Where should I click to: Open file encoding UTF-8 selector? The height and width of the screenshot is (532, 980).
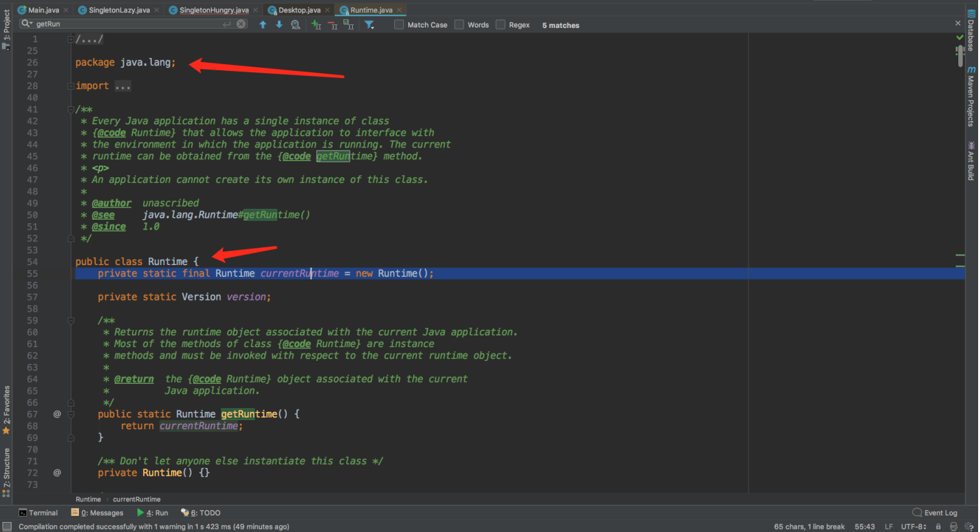tap(914, 527)
